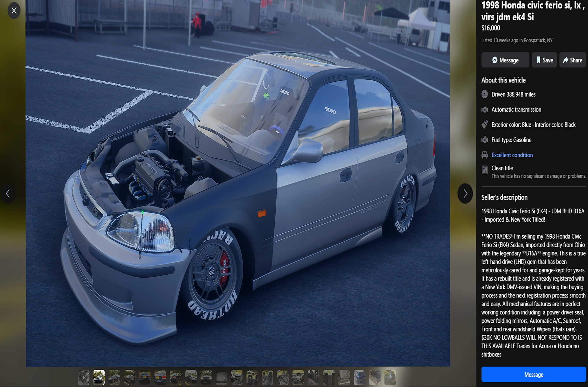View the last thumbnail in strip
The width and height of the screenshot is (588, 387).
coord(390,377)
